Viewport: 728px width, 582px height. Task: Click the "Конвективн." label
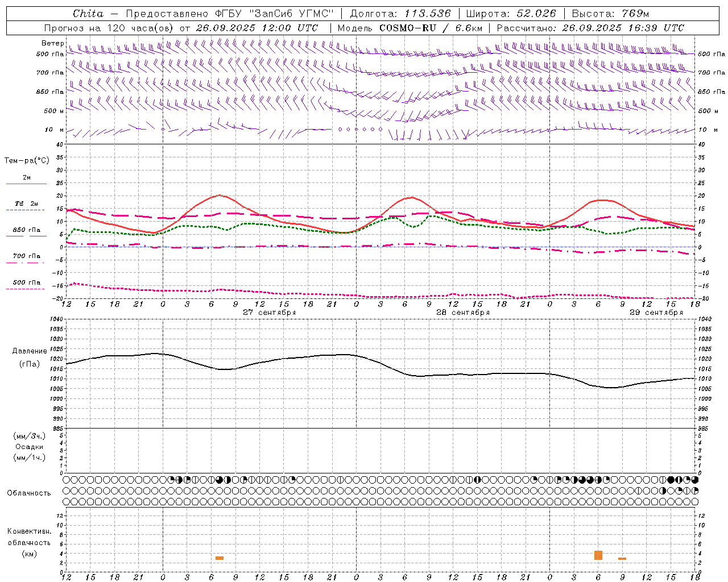click(29, 531)
